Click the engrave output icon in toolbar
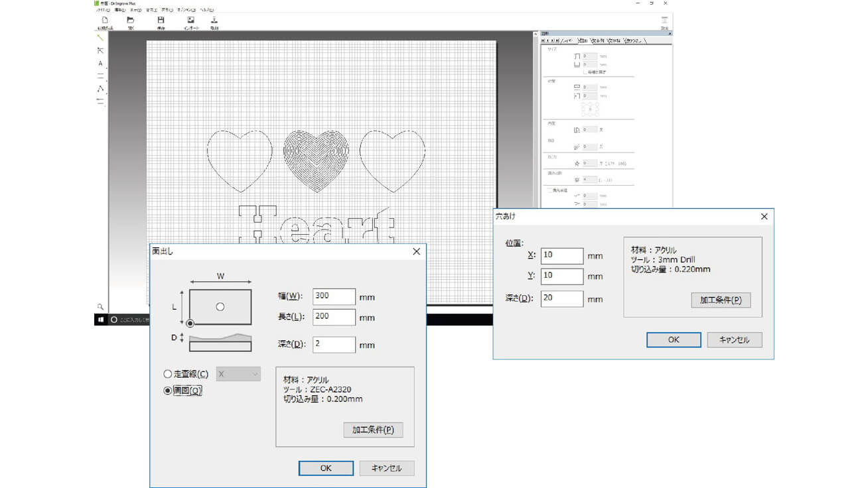Screen dimensions: 868x488 pyautogui.click(x=214, y=21)
